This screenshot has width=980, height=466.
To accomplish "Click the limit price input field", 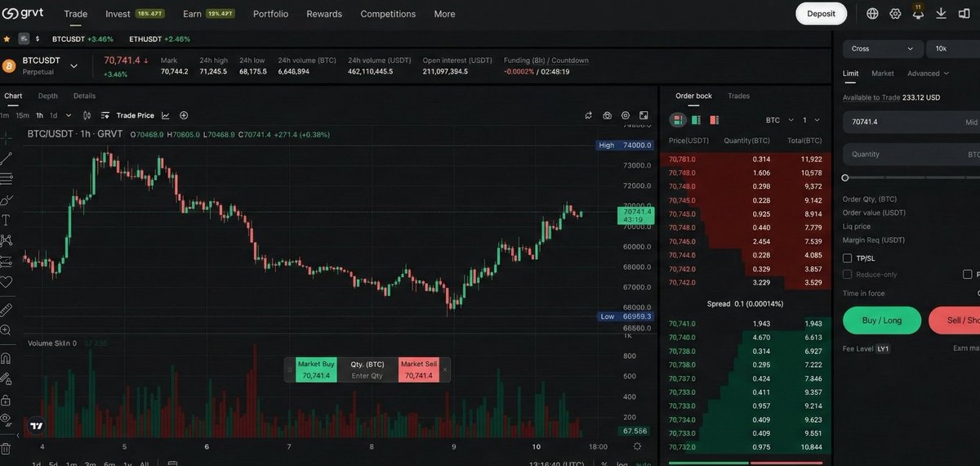I will pyautogui.click(x=911, y=122).
